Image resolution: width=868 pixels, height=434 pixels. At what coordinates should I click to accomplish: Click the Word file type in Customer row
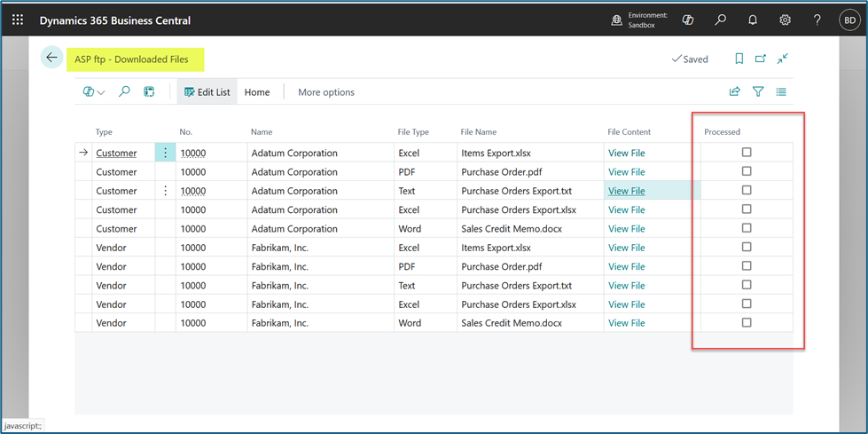click(410, 228)
